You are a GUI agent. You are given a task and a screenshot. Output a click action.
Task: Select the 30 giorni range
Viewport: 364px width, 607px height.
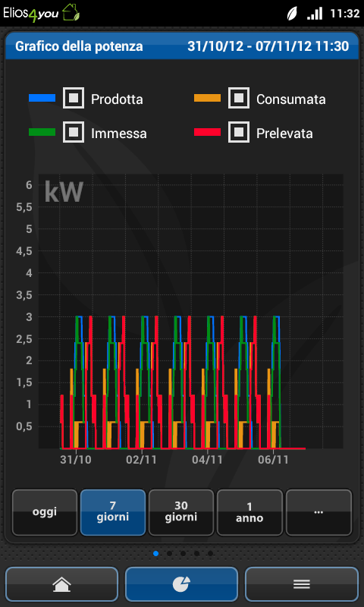click(x=181, y=512)
